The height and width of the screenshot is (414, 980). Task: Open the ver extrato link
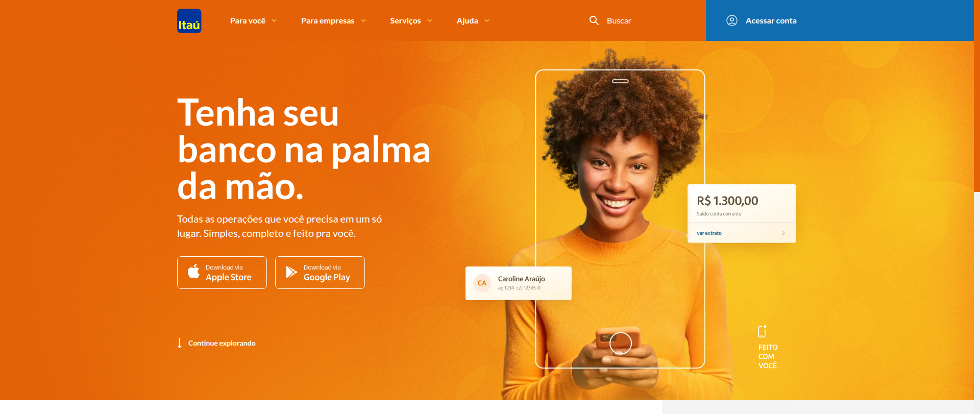pos(709,233)
